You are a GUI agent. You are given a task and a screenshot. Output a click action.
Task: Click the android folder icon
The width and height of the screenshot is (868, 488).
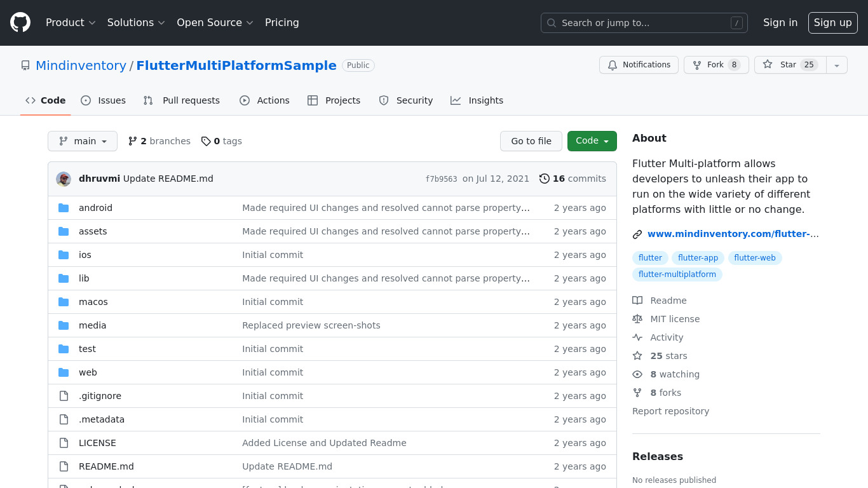point(64,208)
